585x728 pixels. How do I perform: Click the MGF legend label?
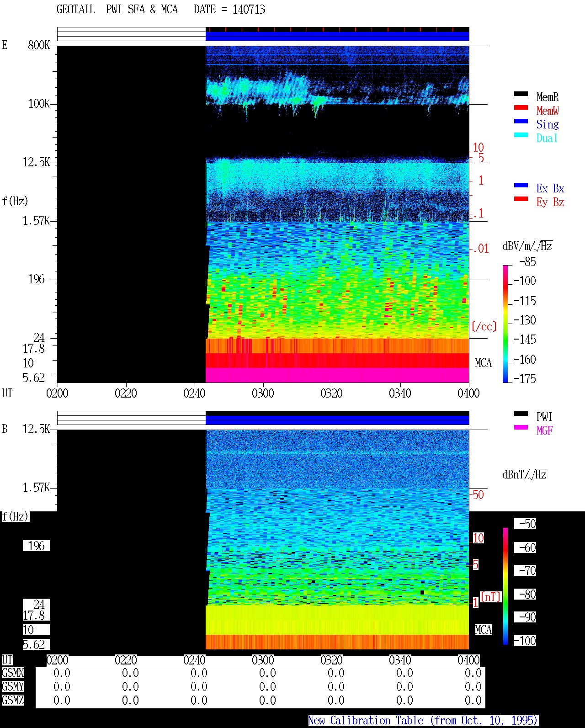pyautogui.click(x=544, y=430)
